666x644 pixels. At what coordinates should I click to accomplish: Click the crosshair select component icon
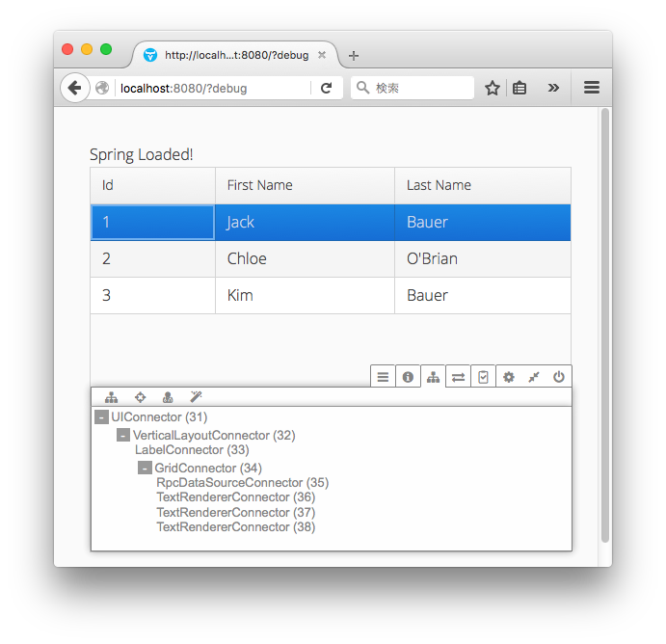(140, 397)
